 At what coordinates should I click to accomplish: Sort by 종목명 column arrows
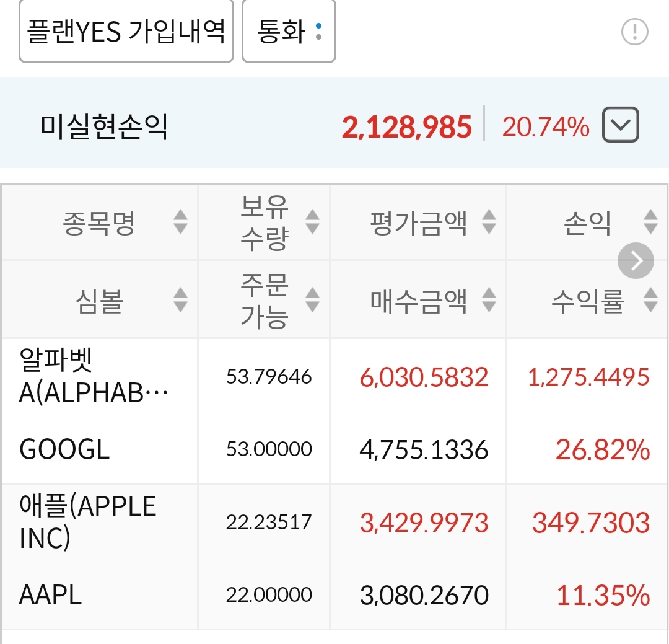tap(180, 222)
